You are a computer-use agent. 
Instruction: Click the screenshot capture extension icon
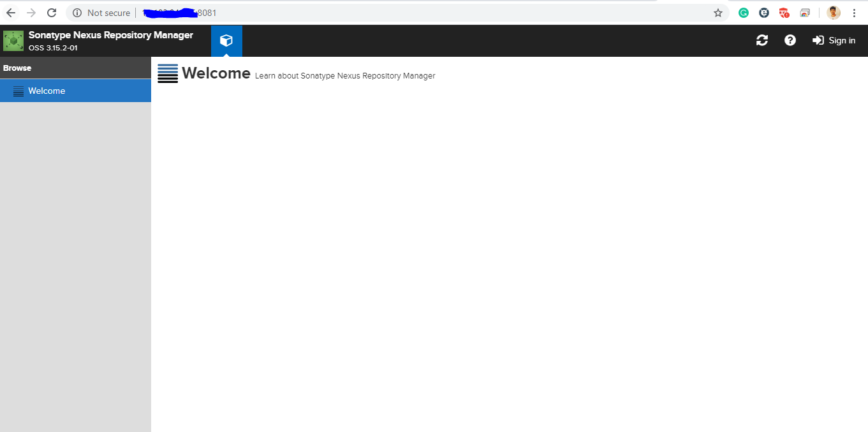[805, 12]
